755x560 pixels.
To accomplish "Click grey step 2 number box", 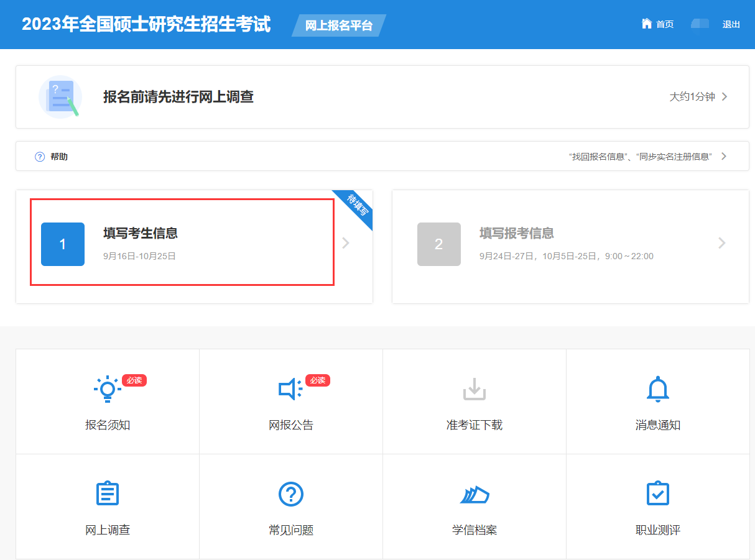I will [439, 244].
